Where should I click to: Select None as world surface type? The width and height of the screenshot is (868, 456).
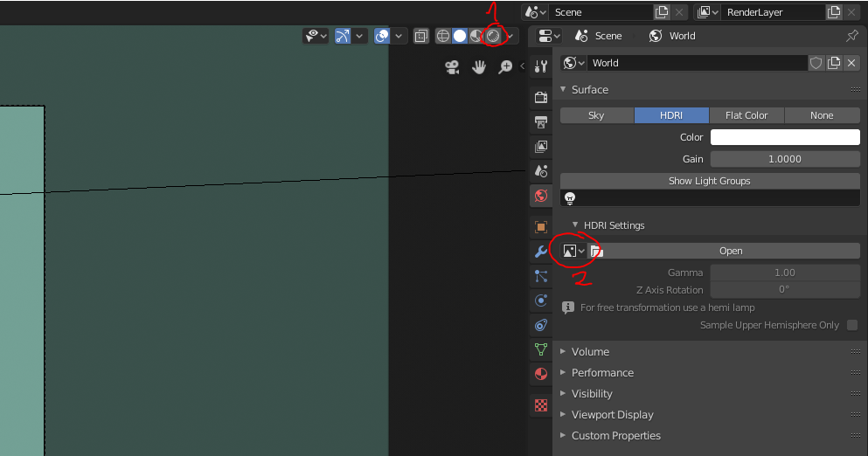click(x=822, y=115)
